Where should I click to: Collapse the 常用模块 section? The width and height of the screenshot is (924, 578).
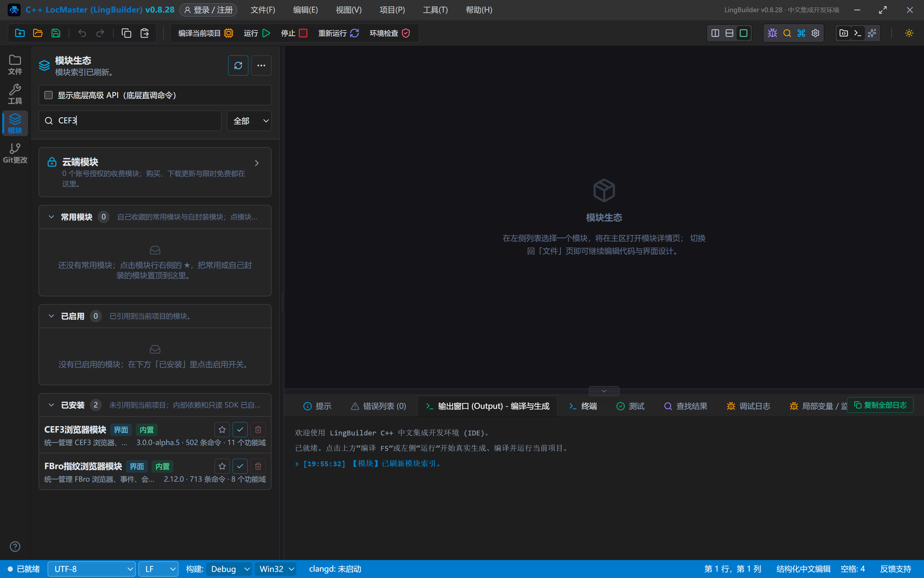tap(51, 217)
